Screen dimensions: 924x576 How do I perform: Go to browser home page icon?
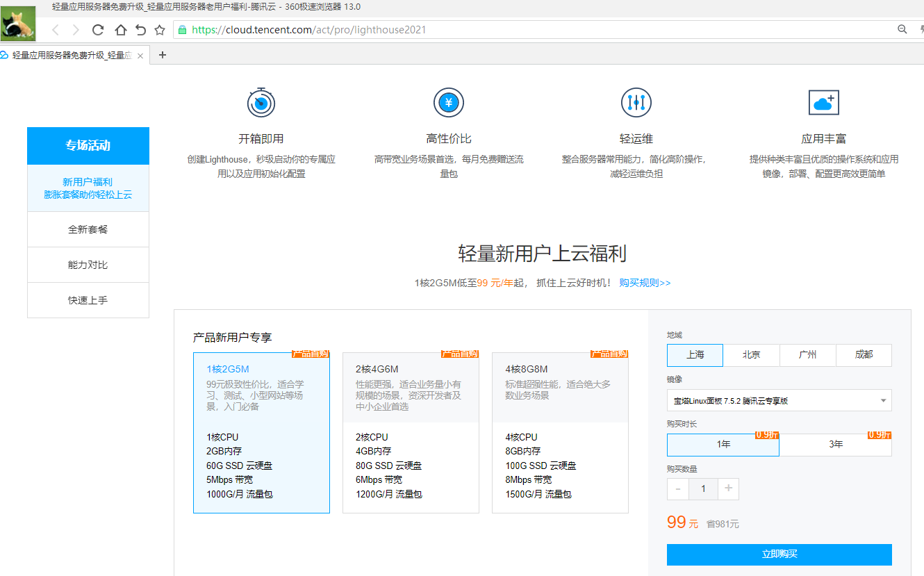tap(120, 30)
